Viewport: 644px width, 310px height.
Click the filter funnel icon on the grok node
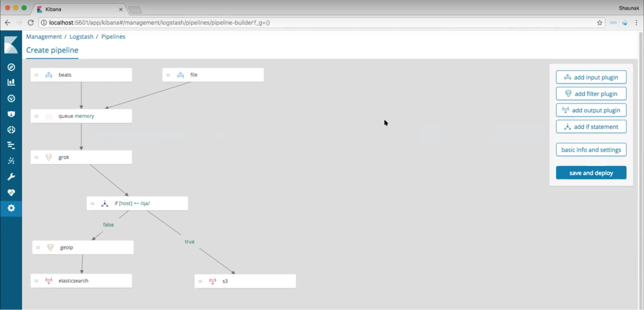[x=49, y=157]
